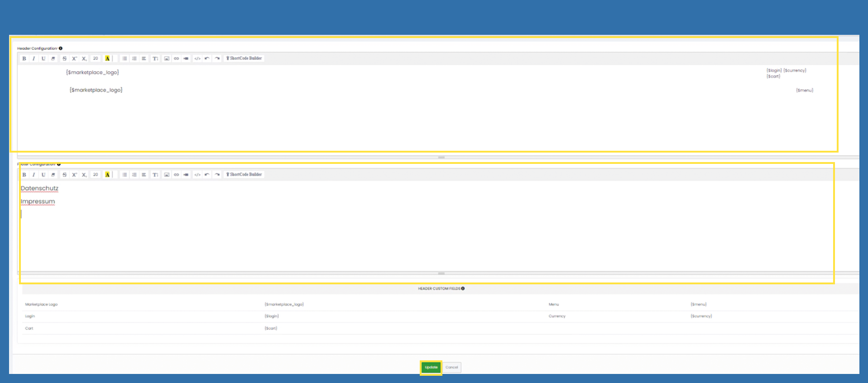Open font size 20 dropdown in header toolbar
This screenshot has height=383, width=868.
point(96,58)
